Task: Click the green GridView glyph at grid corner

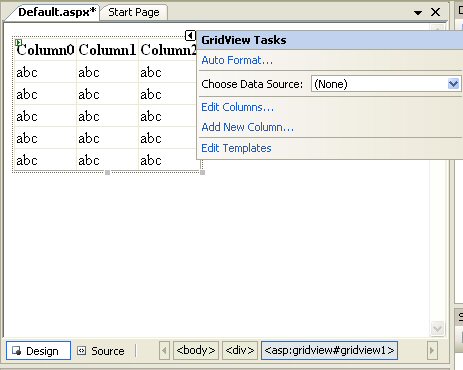Action: tap(19, 42)
